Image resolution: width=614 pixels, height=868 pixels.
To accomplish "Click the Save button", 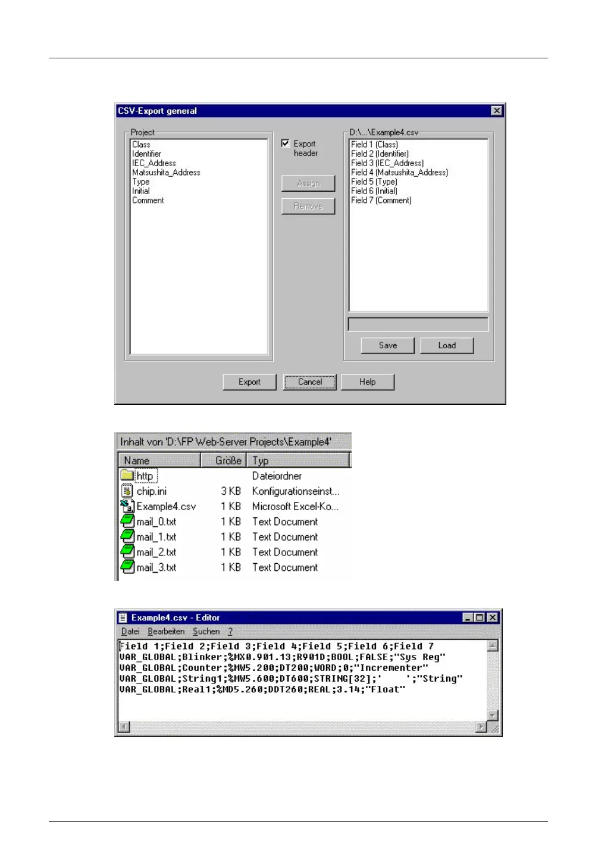I will [x=387, y=345].
